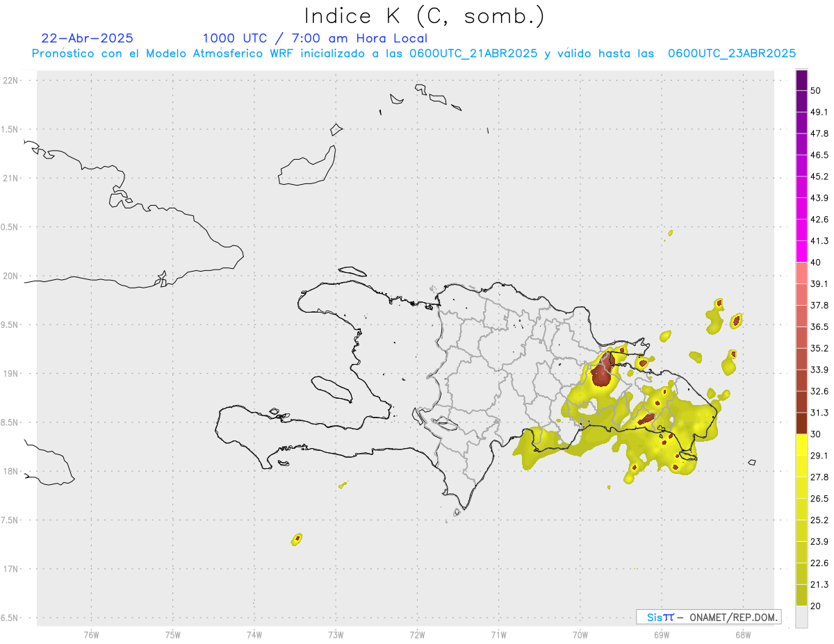Click the colorbar value 46.5

819,155
